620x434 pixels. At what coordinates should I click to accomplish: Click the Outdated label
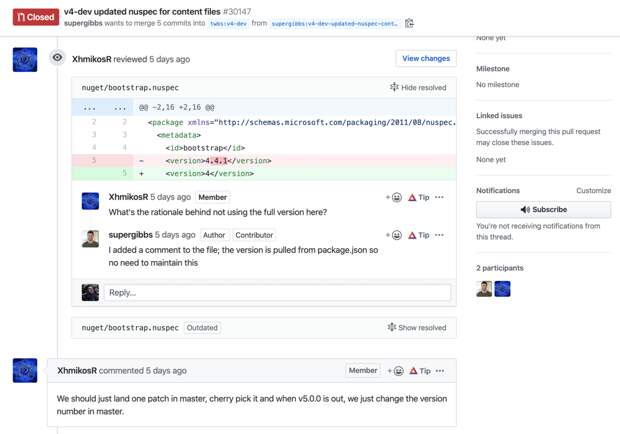[x=202, y=328]
